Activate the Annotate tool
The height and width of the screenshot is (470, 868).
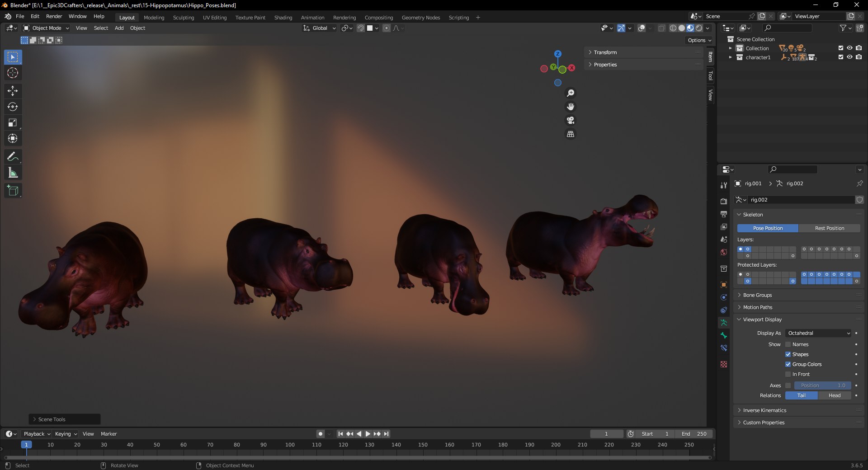pos(13,157)
